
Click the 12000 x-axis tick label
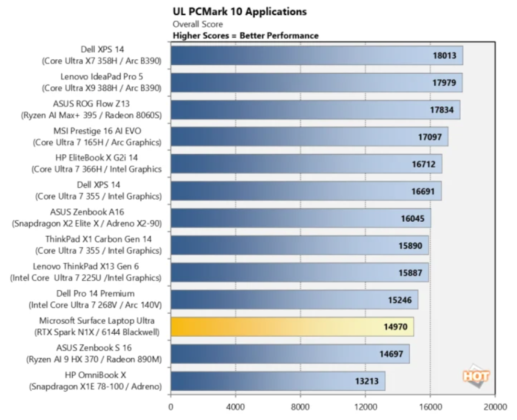365,407
